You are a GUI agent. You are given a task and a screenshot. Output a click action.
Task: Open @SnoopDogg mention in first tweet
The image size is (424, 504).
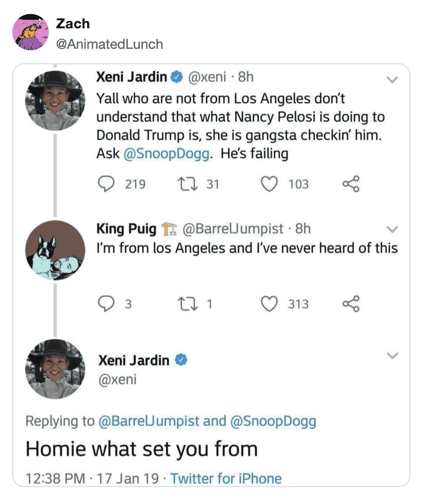point(167,154)
